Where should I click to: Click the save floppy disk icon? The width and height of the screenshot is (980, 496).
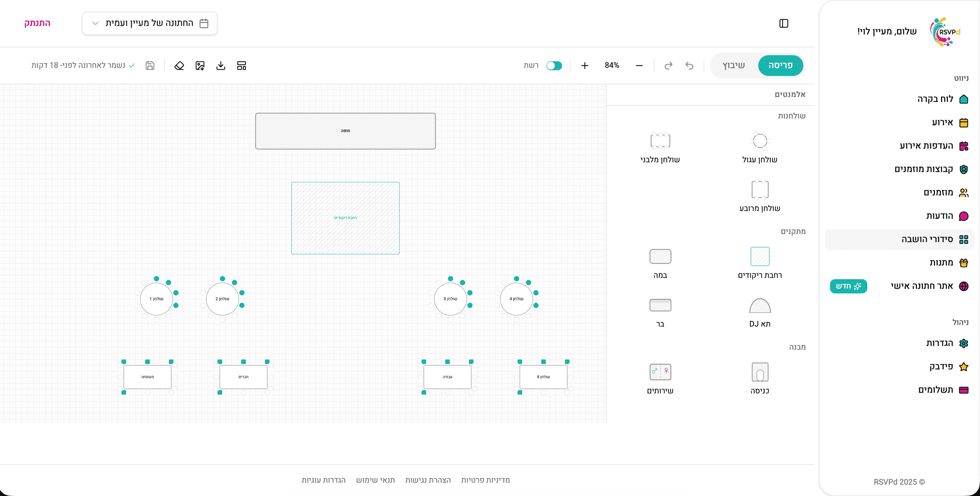pos(150,66)
